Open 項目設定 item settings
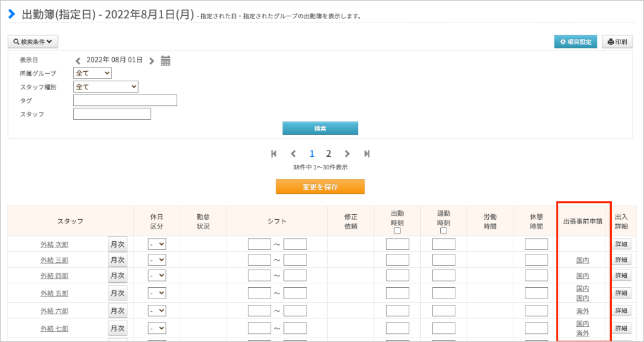The width and height of the screenshot is (644, 342). point(576,42)
